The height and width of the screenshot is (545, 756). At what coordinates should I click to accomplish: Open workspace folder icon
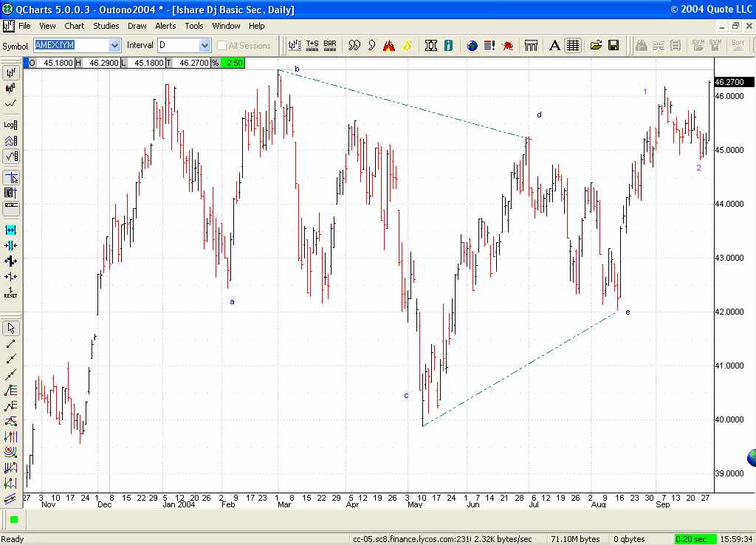click(x=596, y=45)
